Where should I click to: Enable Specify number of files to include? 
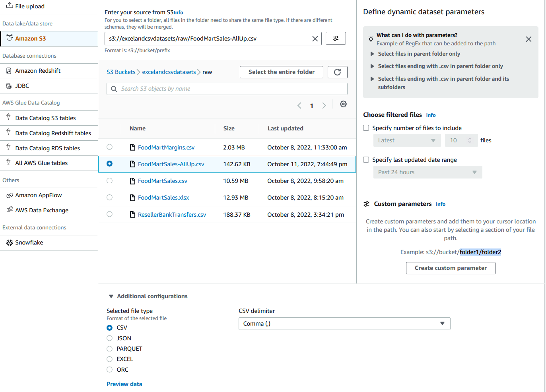coord(366,128)
